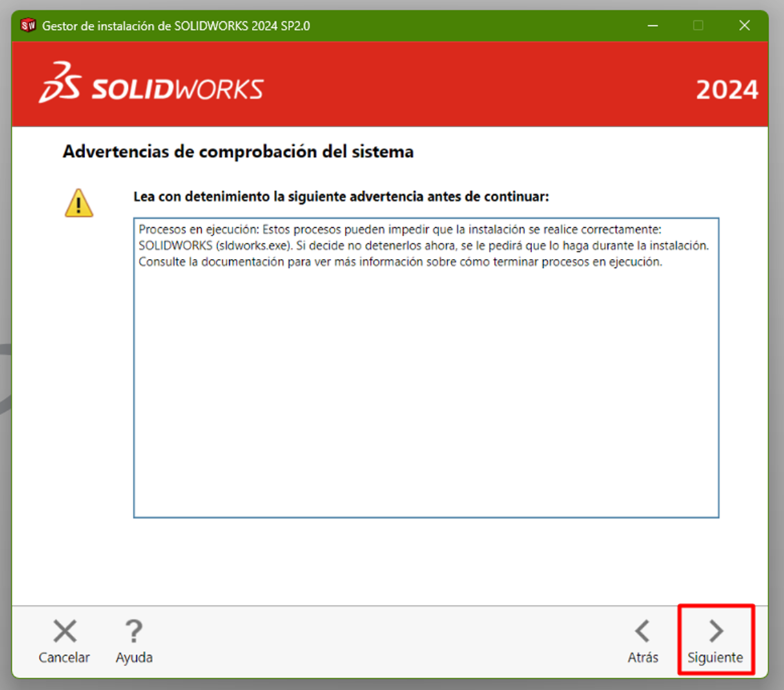The image size is (784, 690).
Task: Go back with the Atrás button
Action: coord(643,641)
